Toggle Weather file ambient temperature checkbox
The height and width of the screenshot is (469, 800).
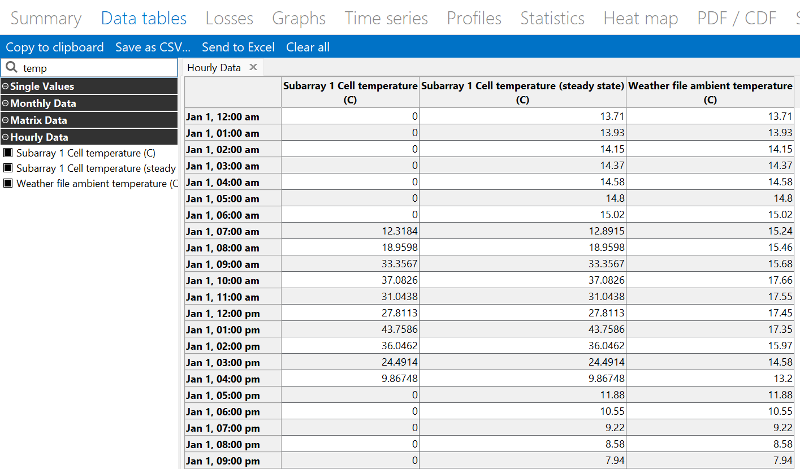(7, 184)
